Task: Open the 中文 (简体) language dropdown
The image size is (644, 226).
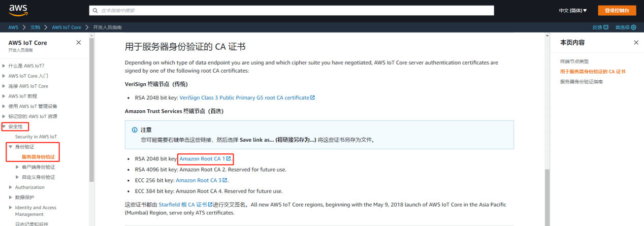Action: coord(572,11)
